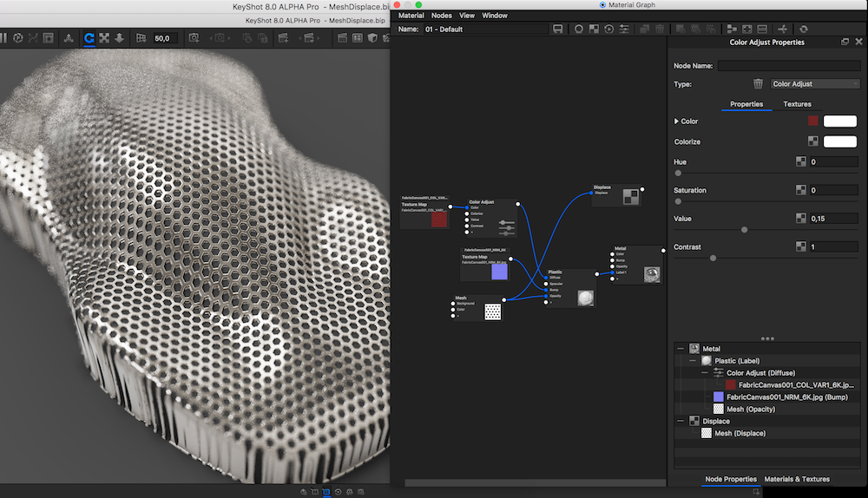Screen dimensions: 868x498
Task: Toggle the Contrast texture checker icon
Action: pos(800,246)
